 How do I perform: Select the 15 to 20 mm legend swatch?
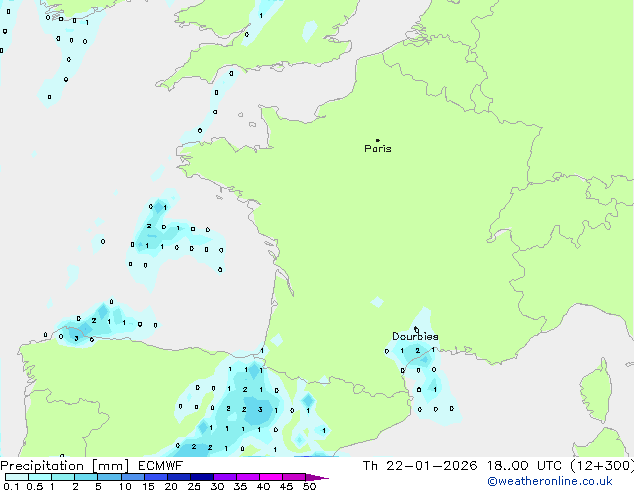[x=155, y=477]
